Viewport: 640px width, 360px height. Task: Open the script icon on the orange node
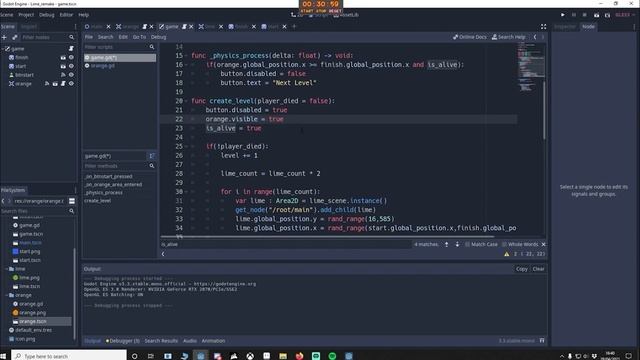coord(63,84)
